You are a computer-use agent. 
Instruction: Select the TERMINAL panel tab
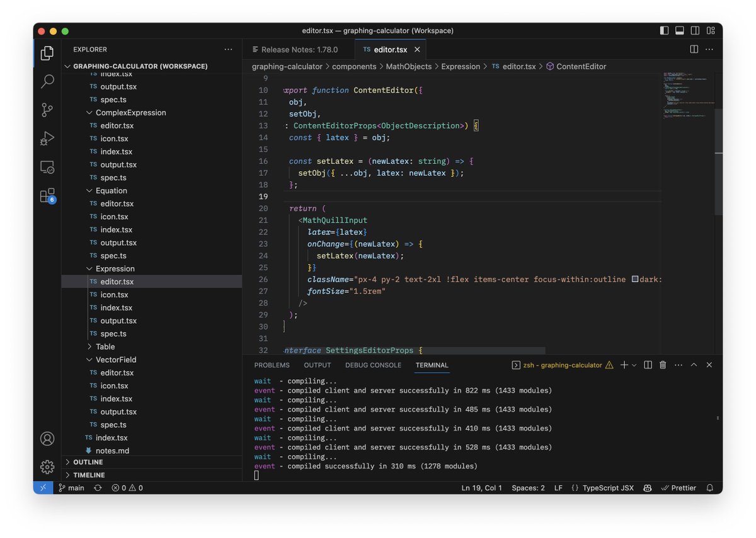pos(432,365)
